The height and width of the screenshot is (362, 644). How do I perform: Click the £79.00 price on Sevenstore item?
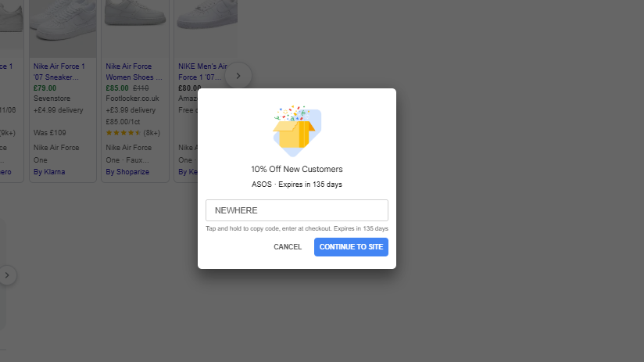[45, 88]
